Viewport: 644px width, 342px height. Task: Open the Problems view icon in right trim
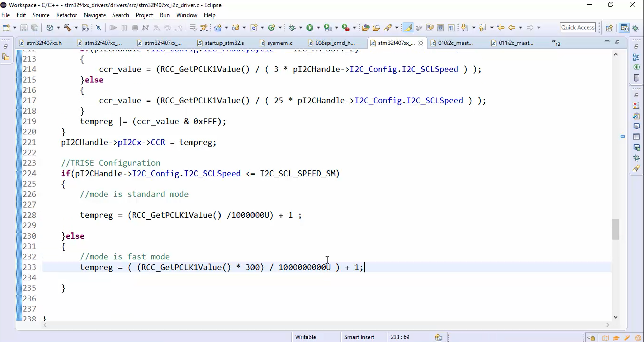pos(636,105)
